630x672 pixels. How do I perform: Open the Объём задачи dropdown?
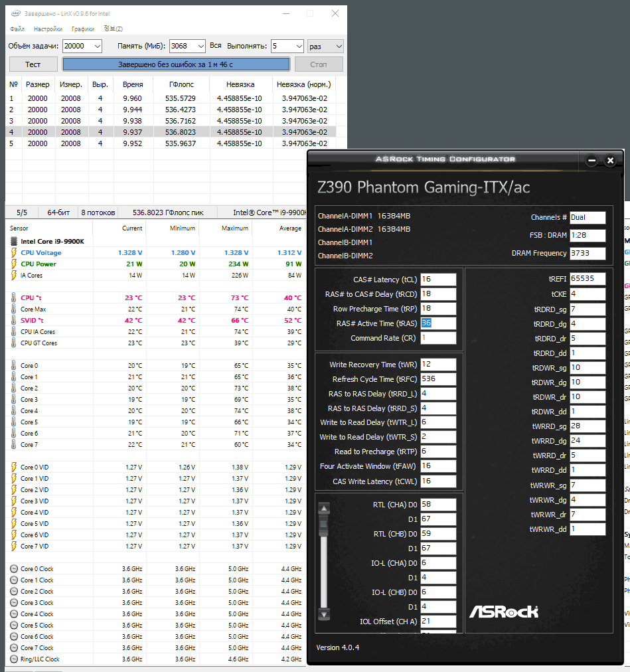(98, 46)
